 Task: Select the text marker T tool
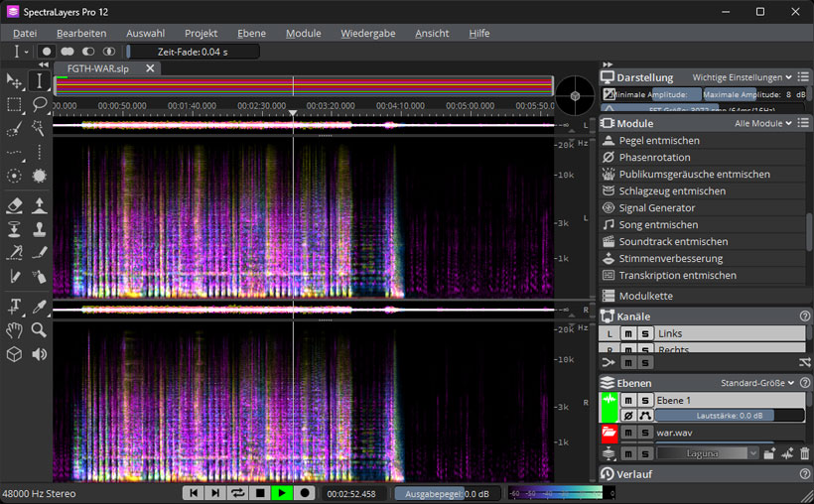coord(14,307)
